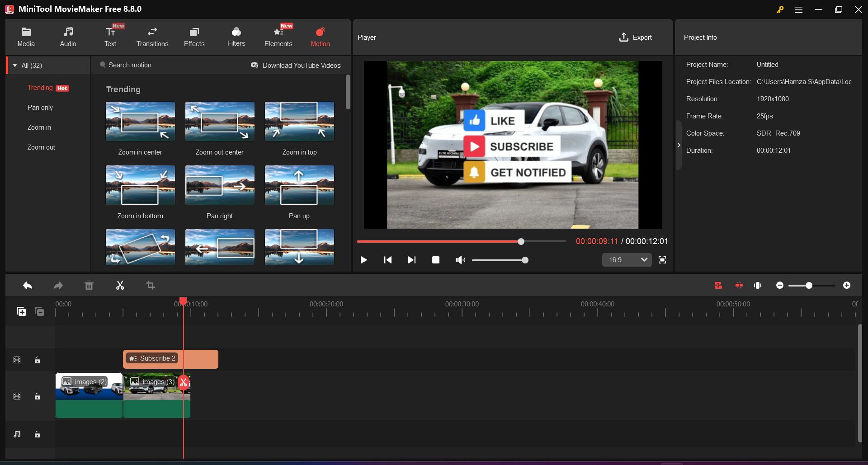
Task: Open the upgrade key icon
Action: pyautogui.click(x=780, y=9)
